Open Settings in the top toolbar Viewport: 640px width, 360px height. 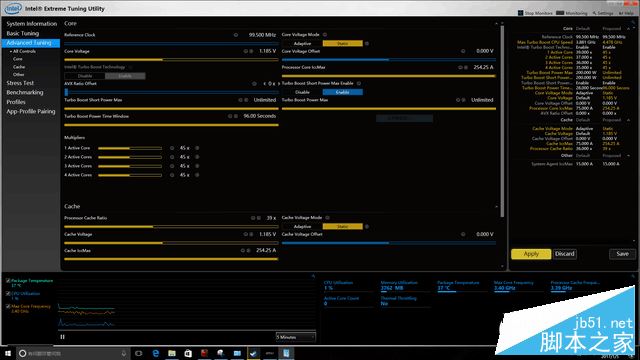pyautogui.click(x=603, y=13)
